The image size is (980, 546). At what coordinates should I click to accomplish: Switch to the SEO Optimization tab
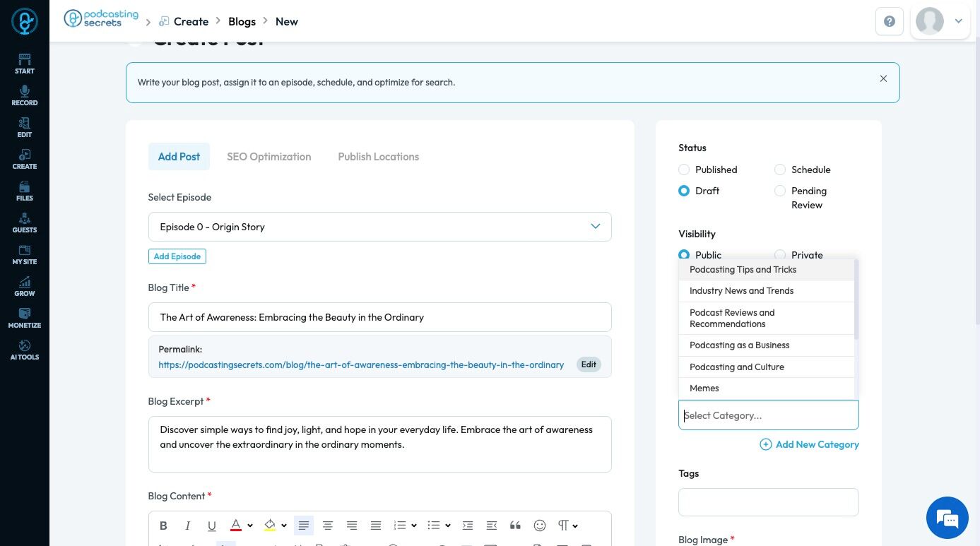pyautogui.click(x=269, y=157)
